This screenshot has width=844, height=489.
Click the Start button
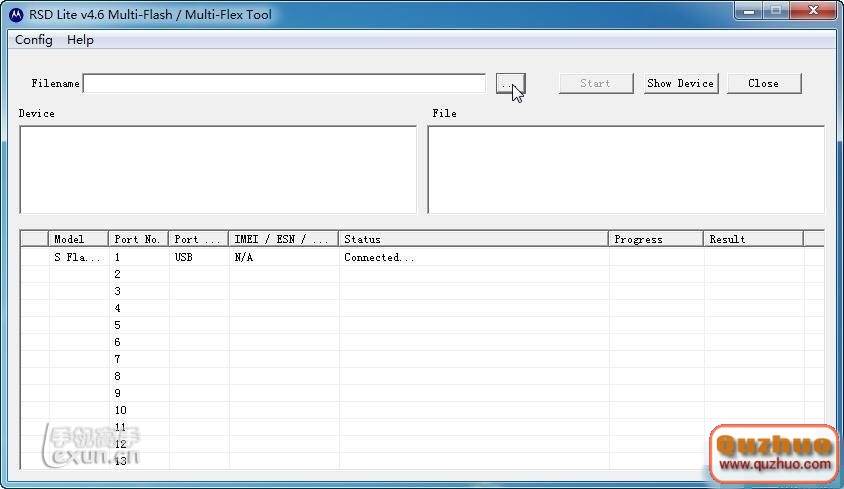596,83
